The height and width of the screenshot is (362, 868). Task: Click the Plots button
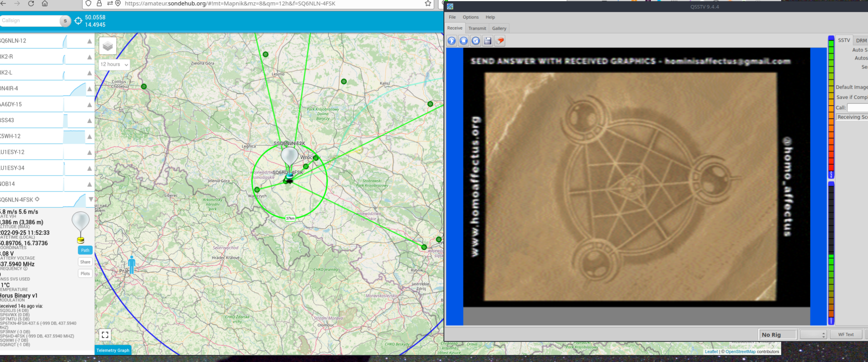(x=85, y=274)
